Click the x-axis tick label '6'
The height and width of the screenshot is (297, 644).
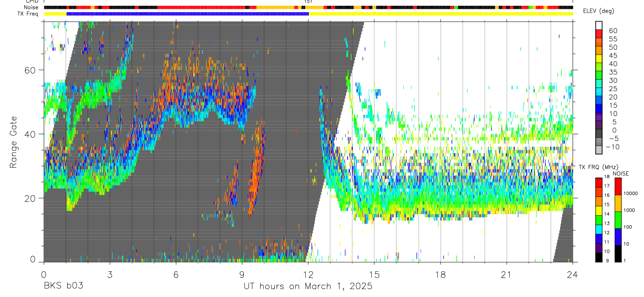tap(176, 274)
